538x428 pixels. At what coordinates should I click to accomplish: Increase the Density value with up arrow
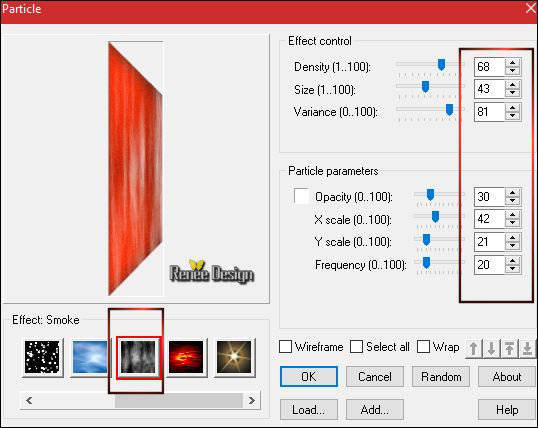tap(513, 63)
